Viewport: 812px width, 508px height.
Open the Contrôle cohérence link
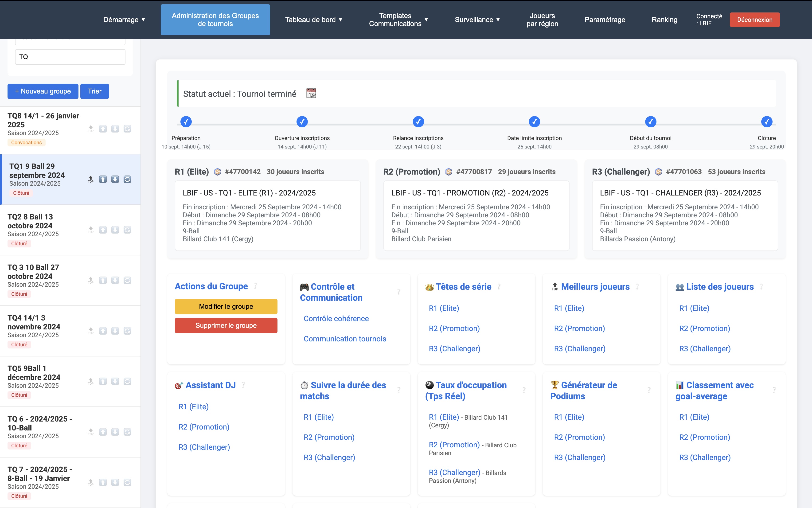pos(336,319)
